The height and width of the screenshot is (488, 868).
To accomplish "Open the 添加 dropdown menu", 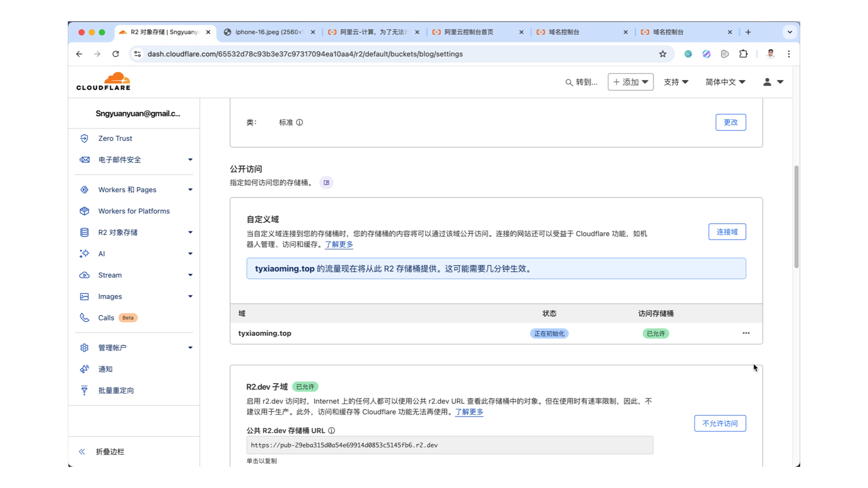I will coord(630,82).
